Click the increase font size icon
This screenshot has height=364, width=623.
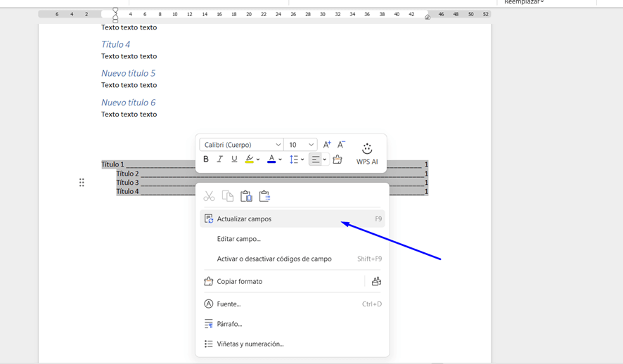tap(327, 145)
